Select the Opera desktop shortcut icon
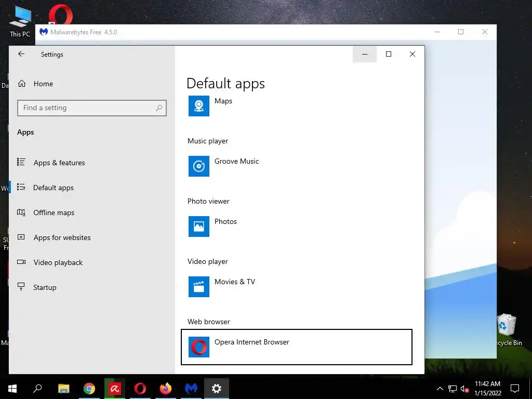The width and height of the screenshot is (532, 399). (x=60, y=15)
